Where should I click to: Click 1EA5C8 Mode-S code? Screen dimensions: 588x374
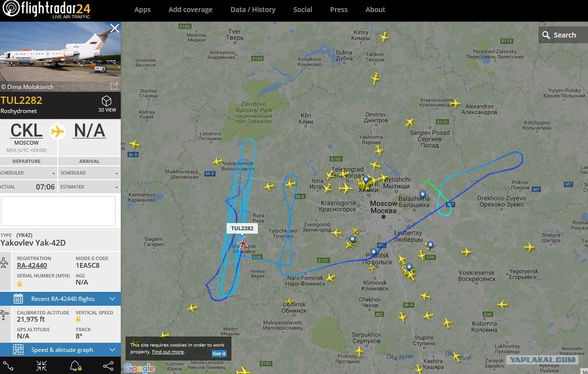pyautogui.click(x=88, y=265)
